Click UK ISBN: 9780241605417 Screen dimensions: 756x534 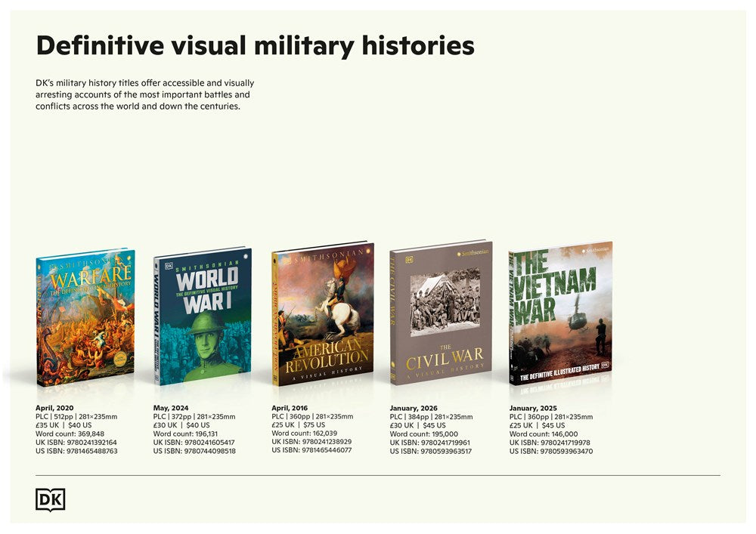[194, 442]
